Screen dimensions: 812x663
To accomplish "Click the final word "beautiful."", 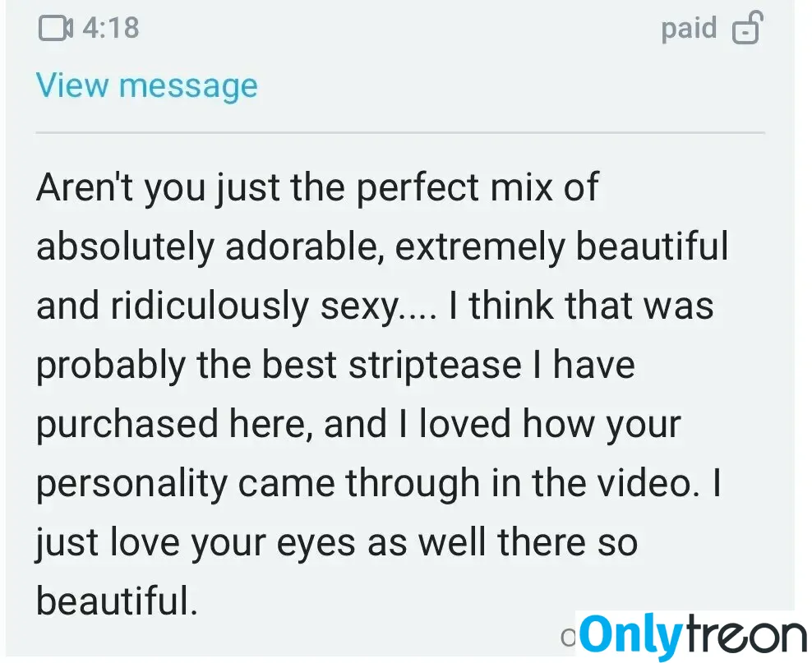I will click(117, 602).
